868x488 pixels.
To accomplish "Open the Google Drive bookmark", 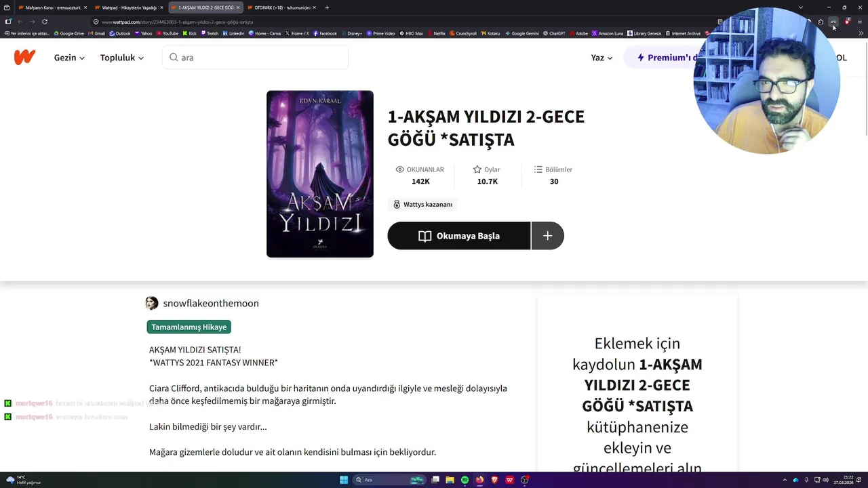I will click(69, 33).
